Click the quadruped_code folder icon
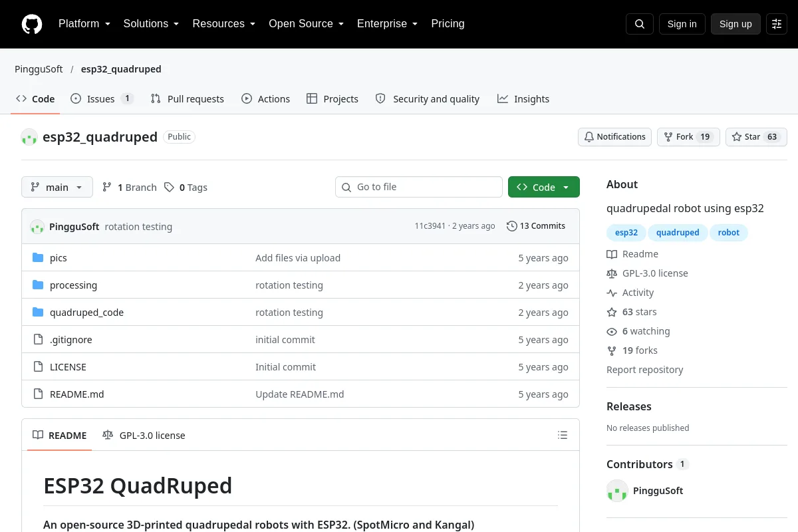The height and width of the screenshot is (532, 798). 38,313
